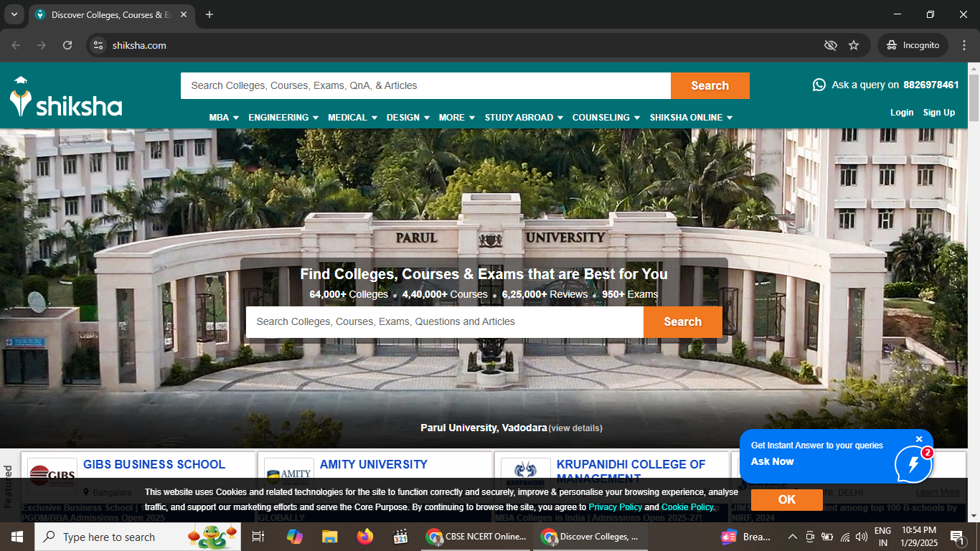Expand the MORE dropdown menu

pyautogui.click(x=457, y=118)
